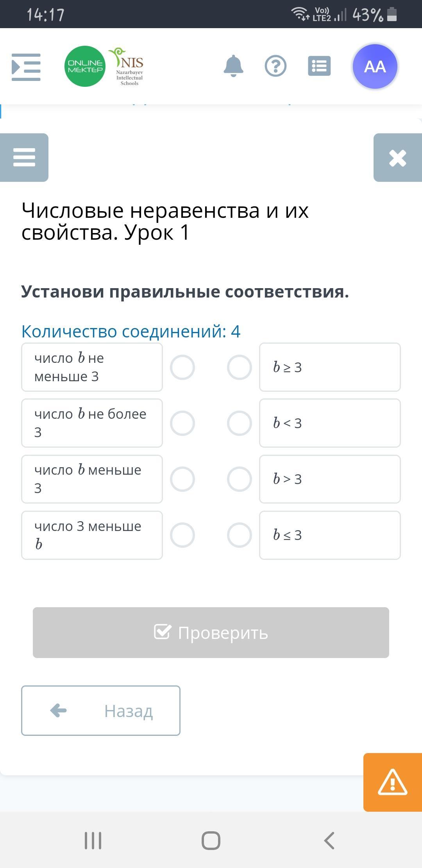The height and width of the screenshot is (868, 422).
Task: Open the help question mark icon
Action: click(x=276, y=66)
